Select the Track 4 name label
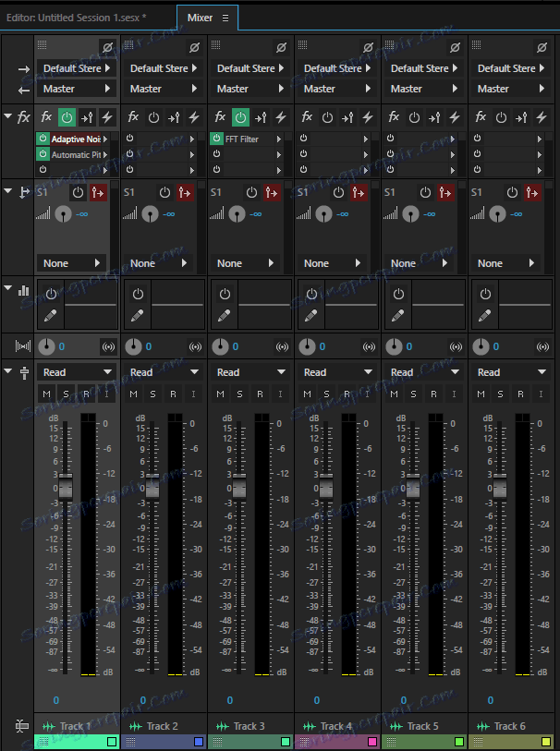This screenshot has width=560, height=751. (335, 726)
